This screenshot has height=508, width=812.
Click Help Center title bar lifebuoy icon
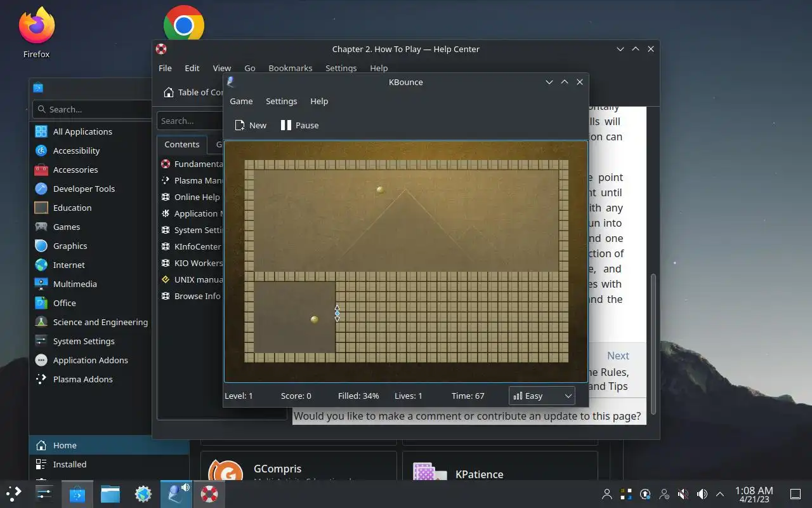pyautogui.click(x=161, y=49)
